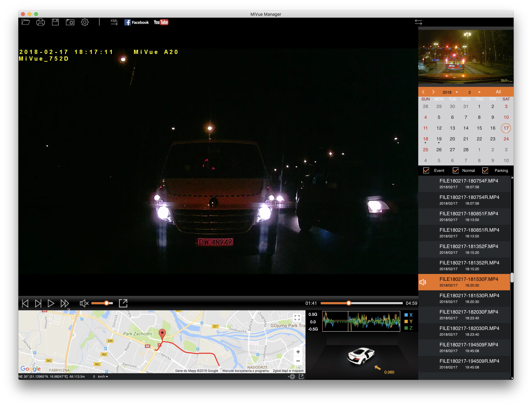Viewport: 532px width, 406px height.
Task: Zoom in on the map
Action: click(x=298, y=352)
